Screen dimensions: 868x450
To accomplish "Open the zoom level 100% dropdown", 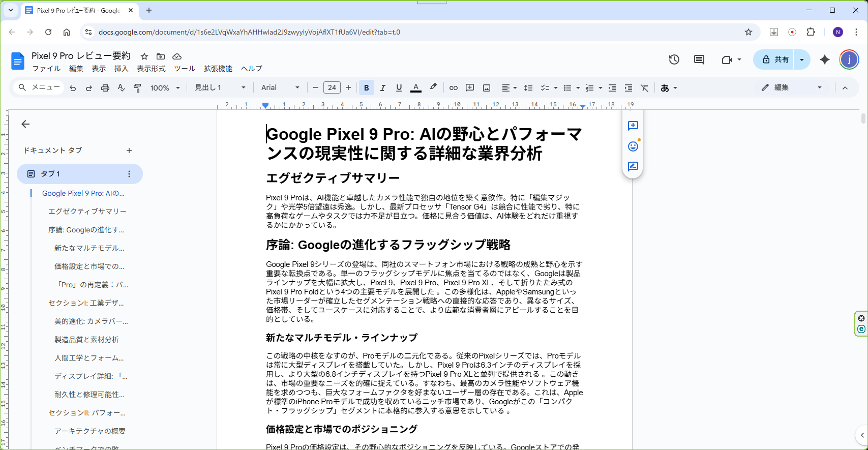I will tap(165, 88).
